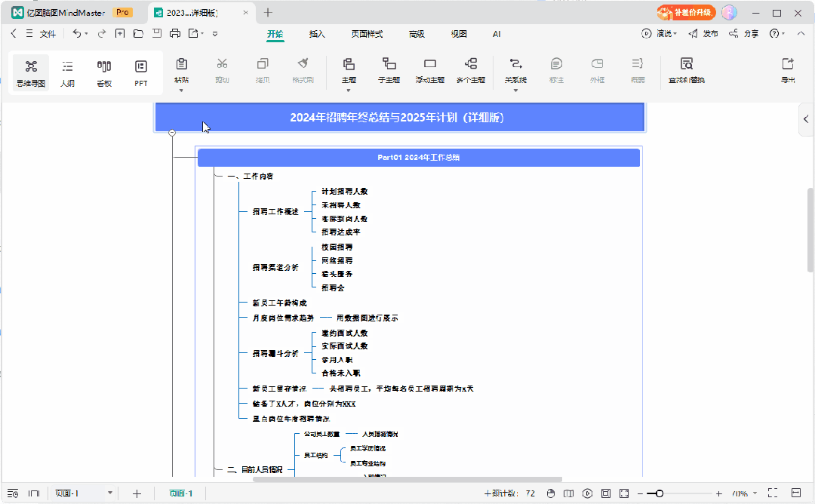The width and height of the screenshot is (815, 504).
Task: Click the back arrow beside the menu icon
Action: [x=14, y=34]
